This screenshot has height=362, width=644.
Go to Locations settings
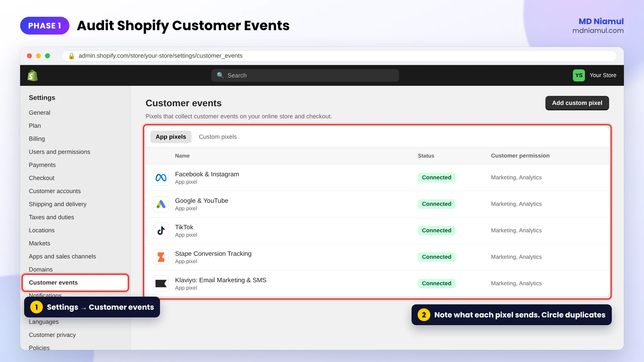(42, 230)
